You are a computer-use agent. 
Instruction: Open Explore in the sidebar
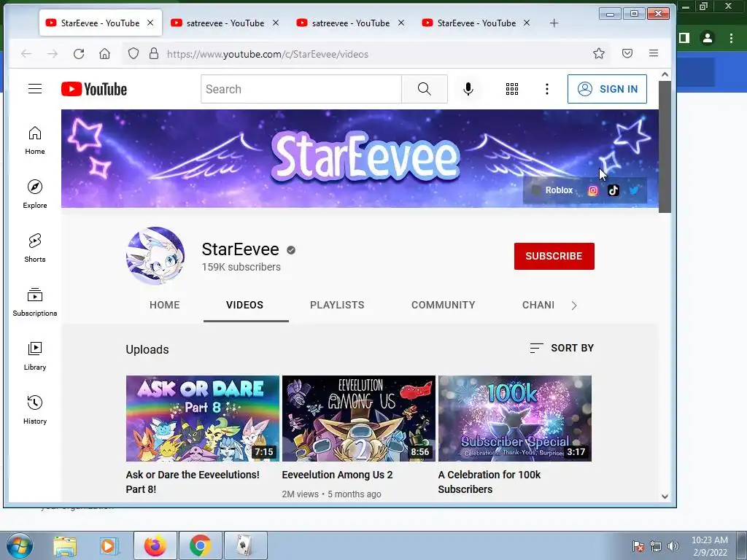[35, 194]
